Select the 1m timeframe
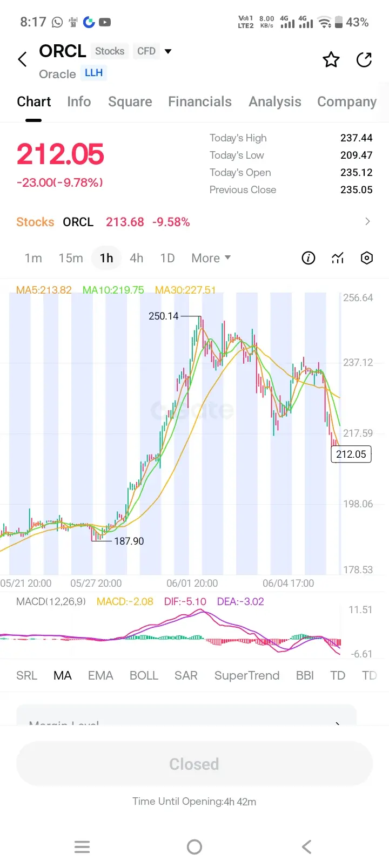The image size is (389, 868). pyautogui.click(x=33, y=258)
